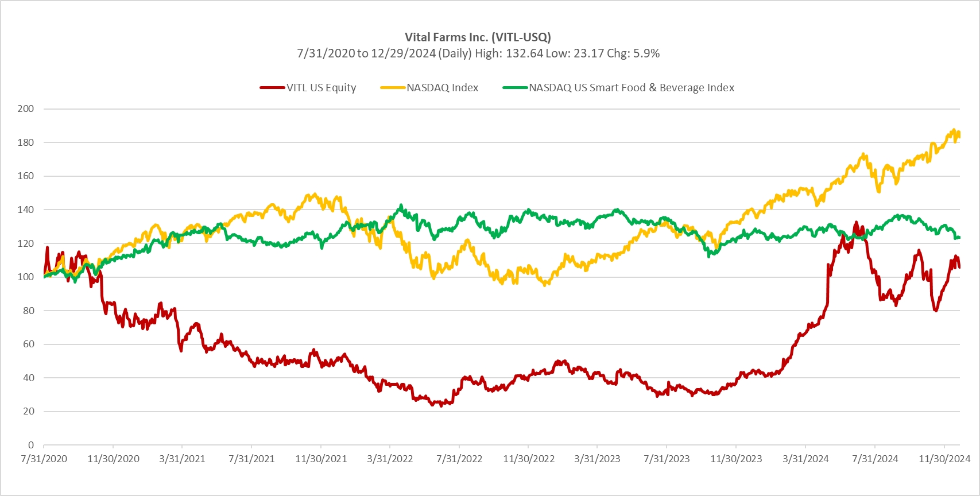Click the green Smart Food legend marker
Screen dimensions: 980x496
coord(515,88)
